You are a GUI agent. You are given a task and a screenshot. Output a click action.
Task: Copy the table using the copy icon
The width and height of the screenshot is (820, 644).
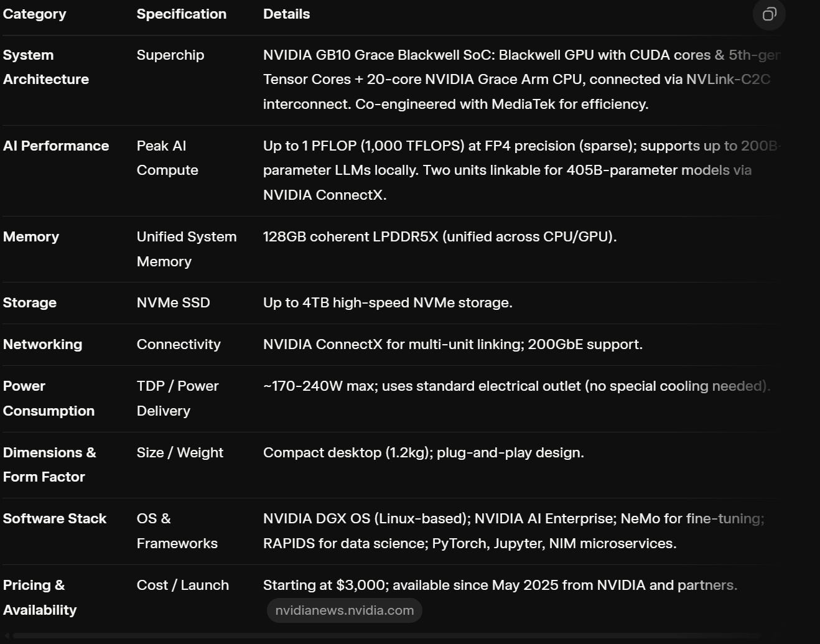point(769,14)
